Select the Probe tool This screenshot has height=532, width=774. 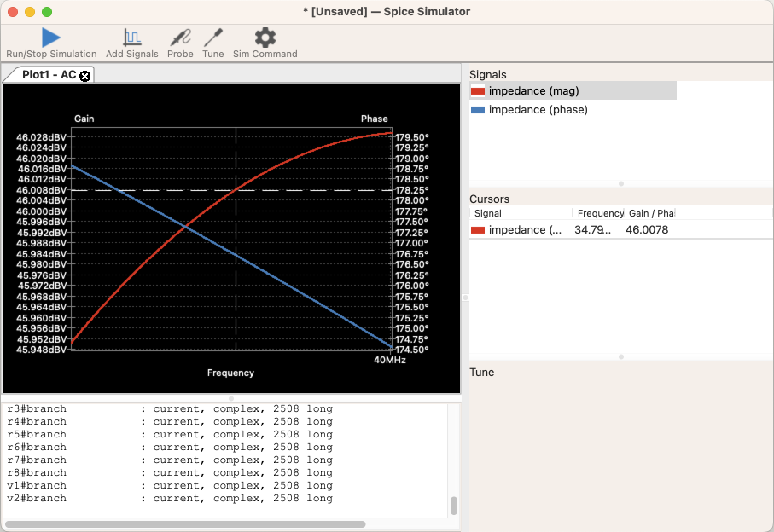pyautogui.click(x=180, y=38)
